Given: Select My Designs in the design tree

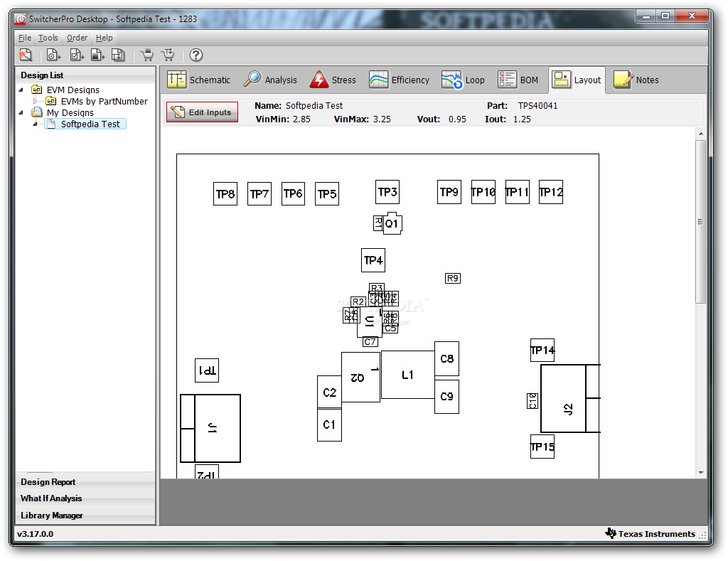Looking at the screenshot, I should click(x=70, y=112).
